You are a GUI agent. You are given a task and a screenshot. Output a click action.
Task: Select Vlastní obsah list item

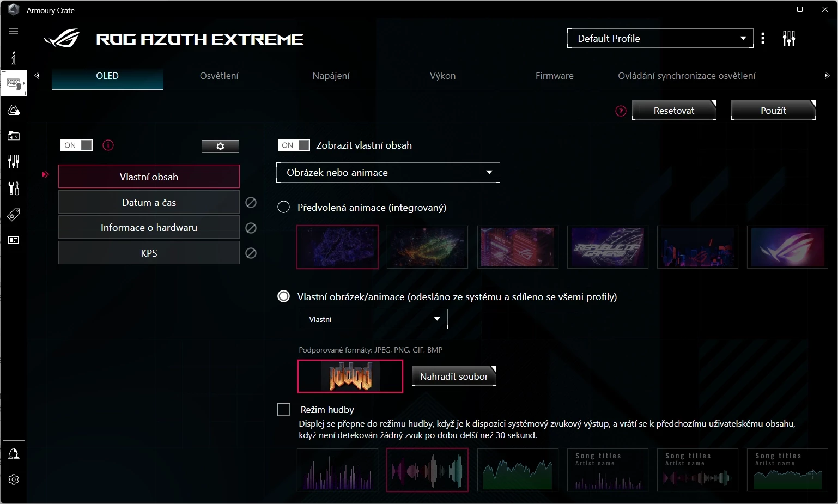pyautogui.click(x=149, y=177)
